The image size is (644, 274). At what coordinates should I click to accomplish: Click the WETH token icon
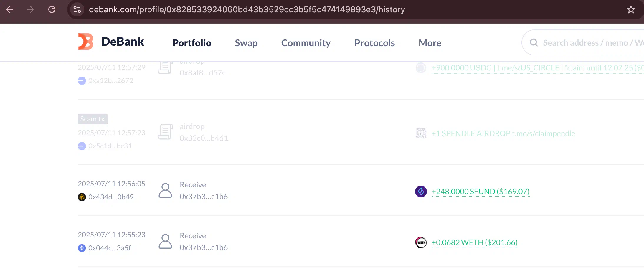coord(421,242)
